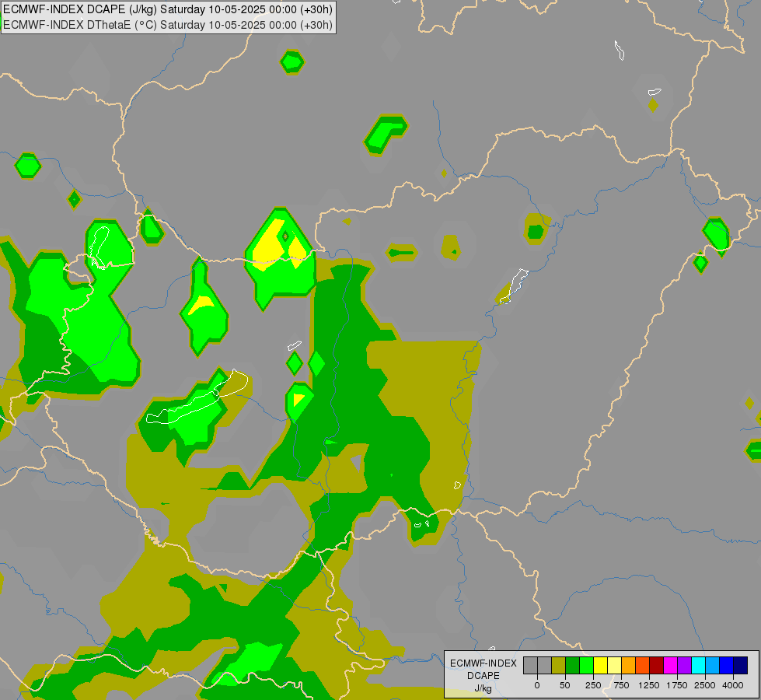Click the legend value 1250
Viewport: 761px width, 700px height.
click(x=649, y=685)
